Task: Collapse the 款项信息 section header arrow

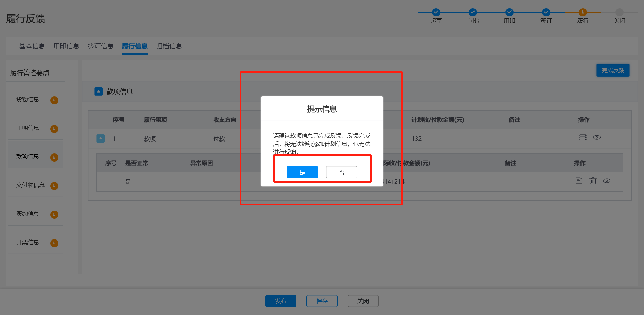Action: tap(99, 92)
